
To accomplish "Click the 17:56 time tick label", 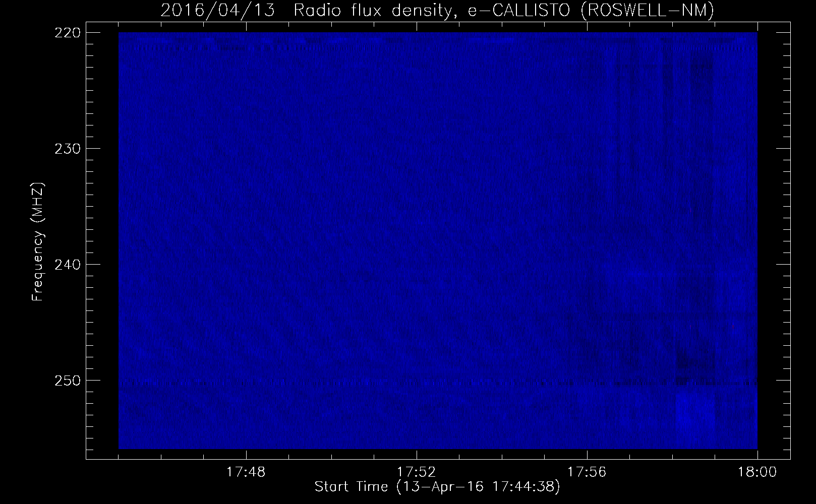I will (x=587, y=472).
